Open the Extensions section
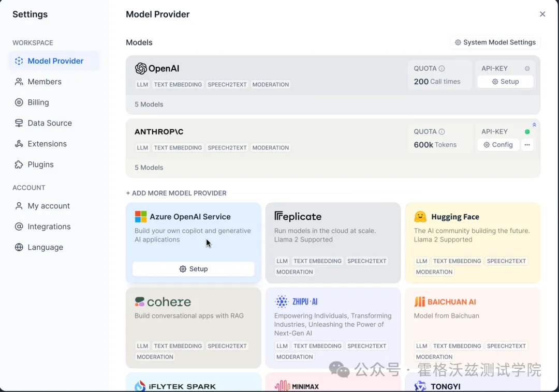 point(54,143)
